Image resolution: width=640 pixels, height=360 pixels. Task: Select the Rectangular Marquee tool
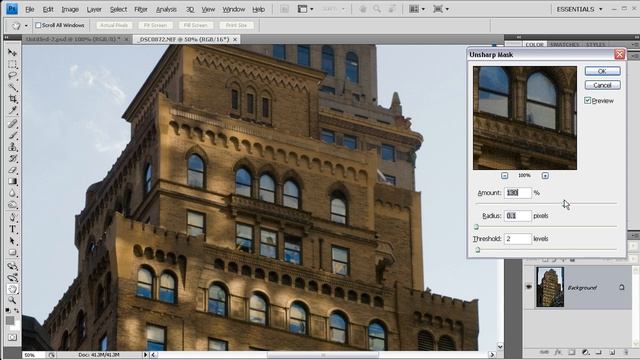click(x=12, y=64)
